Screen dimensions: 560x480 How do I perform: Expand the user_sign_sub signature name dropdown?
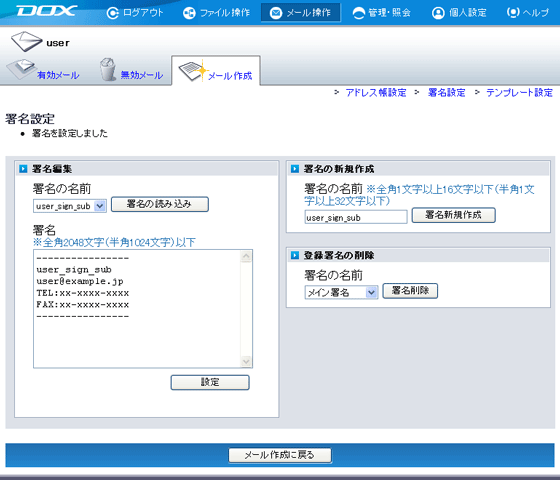(x=70, y=206)
